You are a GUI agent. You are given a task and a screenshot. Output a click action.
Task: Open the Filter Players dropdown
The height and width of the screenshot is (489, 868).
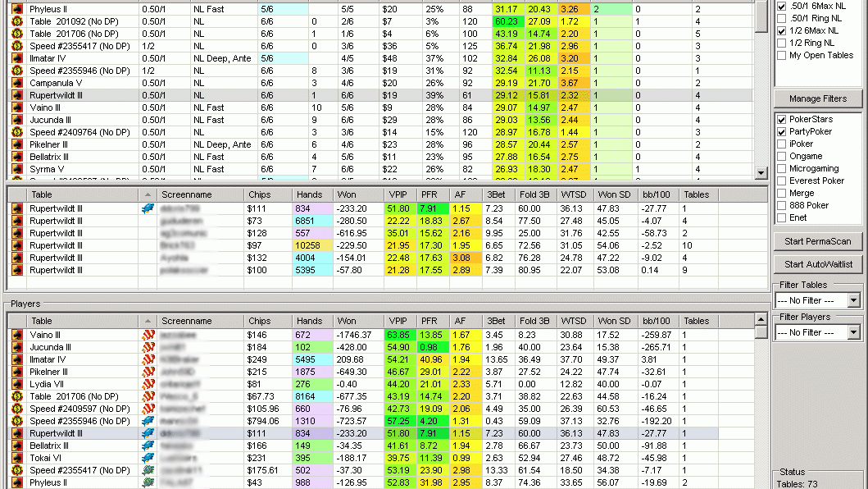853,332
